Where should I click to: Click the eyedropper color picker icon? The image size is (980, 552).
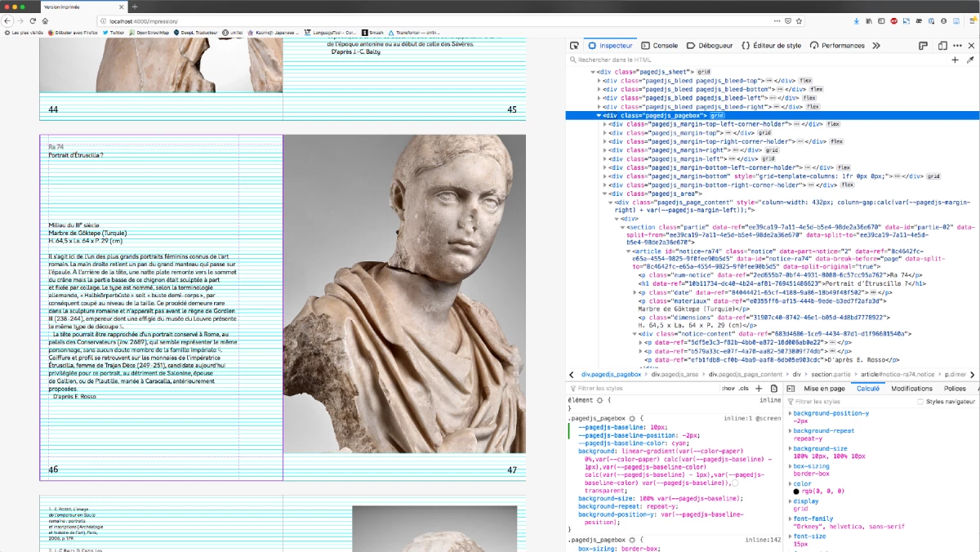[970, 60]
